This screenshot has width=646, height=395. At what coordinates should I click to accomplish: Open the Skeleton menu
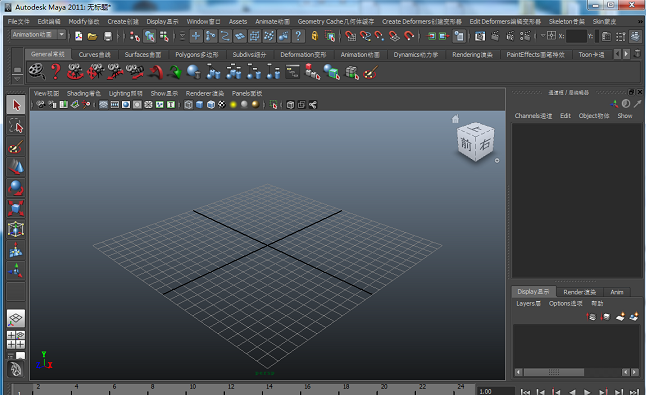[x=566, y=21]
